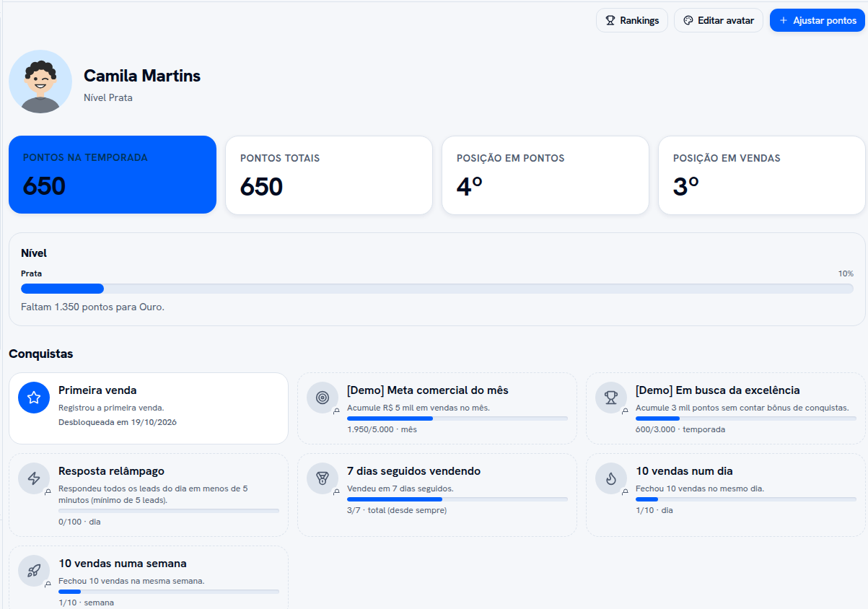The image size is (868, 609).
Task: Click the Meta comercial do mês progress bar
Action: pos(457,419)
